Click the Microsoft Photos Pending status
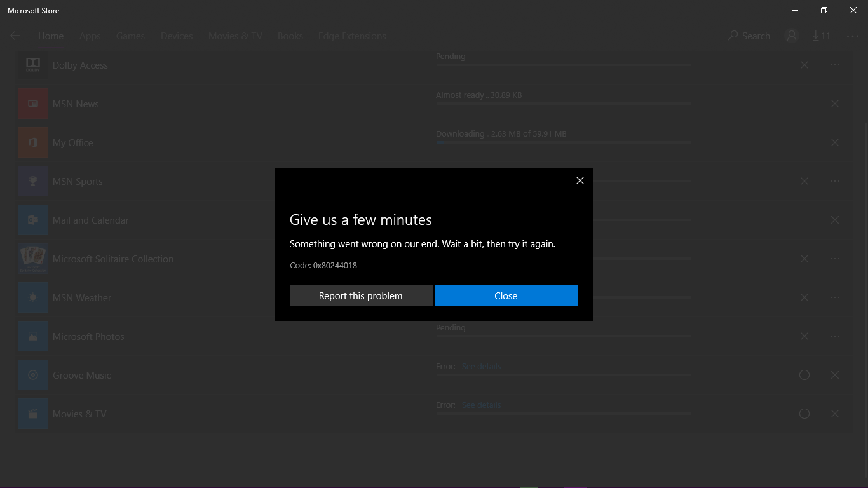The image size is (868, 488). 451,328
